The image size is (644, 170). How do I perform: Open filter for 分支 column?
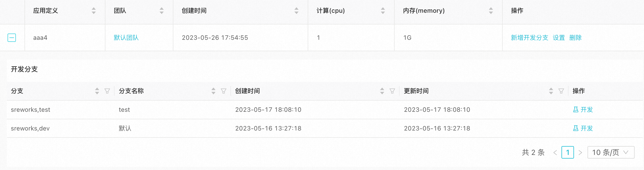click(107, 91)
